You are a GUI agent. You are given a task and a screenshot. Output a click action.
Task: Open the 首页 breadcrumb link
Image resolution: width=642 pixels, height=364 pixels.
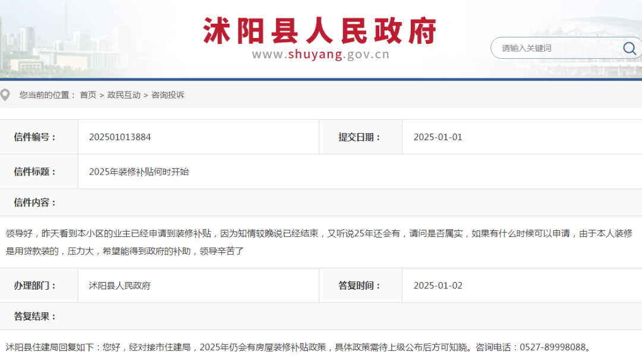pos(87,95)
